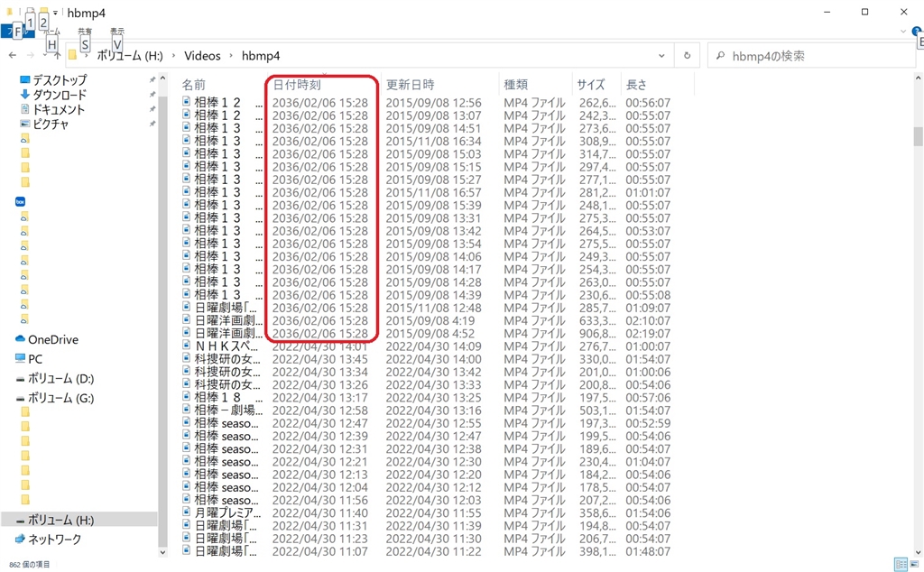Open the 共有 ribbon tab
This screenshot has width=924, height=572.
[85, 32]
